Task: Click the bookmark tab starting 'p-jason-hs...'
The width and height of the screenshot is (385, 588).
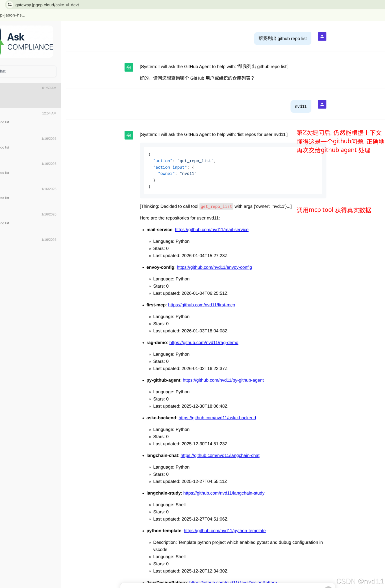Action: point(13,15)
